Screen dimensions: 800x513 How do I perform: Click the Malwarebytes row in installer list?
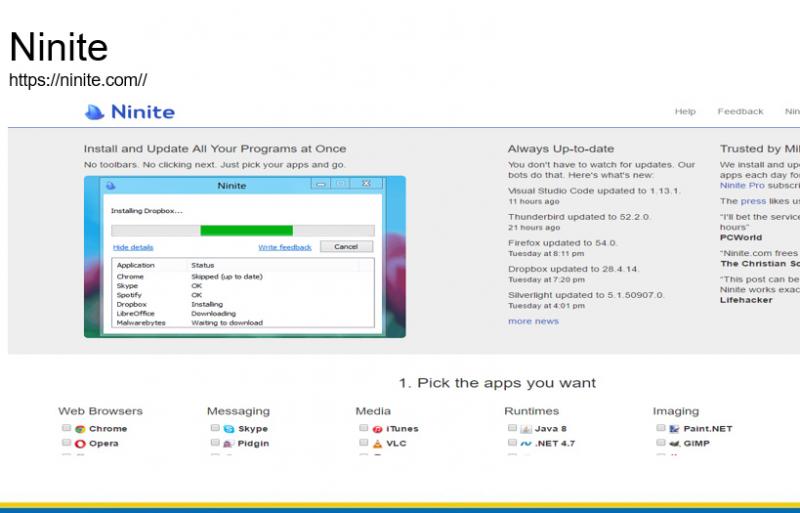click(243, 323)
